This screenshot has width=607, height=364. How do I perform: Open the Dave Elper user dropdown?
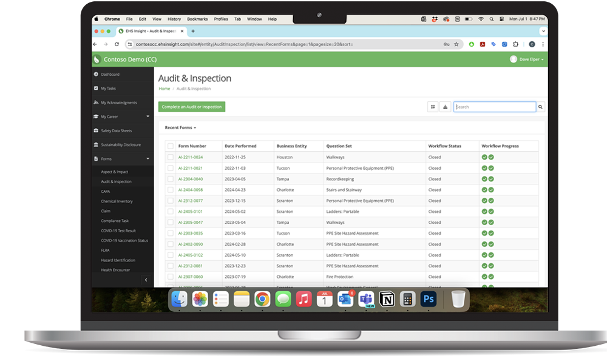526,59
